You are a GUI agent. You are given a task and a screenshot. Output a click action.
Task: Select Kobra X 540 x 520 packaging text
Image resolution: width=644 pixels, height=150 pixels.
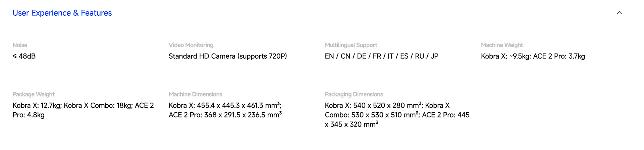(x=372, y=105)
